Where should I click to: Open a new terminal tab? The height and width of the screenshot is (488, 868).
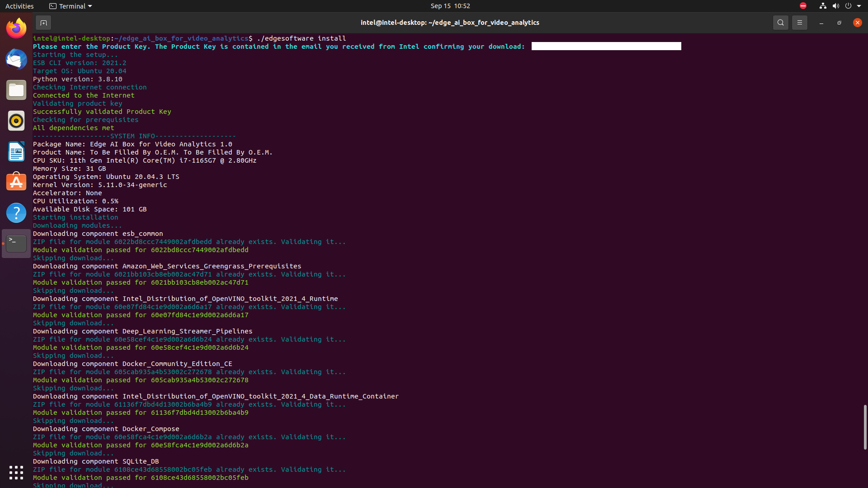(43, 23)
